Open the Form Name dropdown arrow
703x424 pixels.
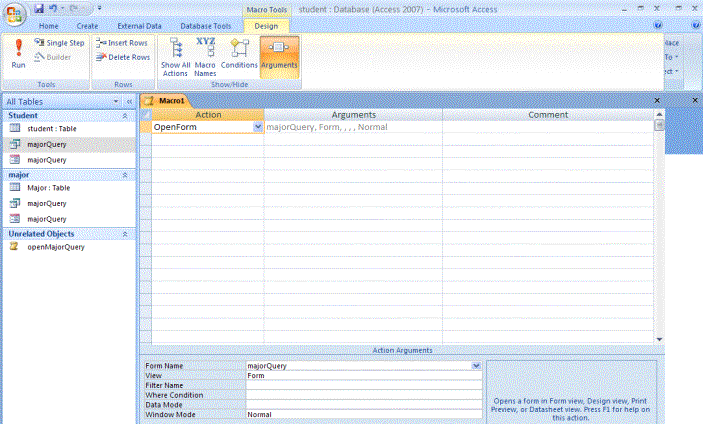coord(476,366)
